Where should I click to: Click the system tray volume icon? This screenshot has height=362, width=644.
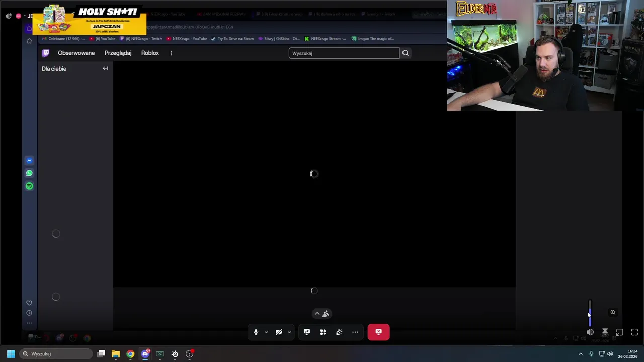coord(610,354)
